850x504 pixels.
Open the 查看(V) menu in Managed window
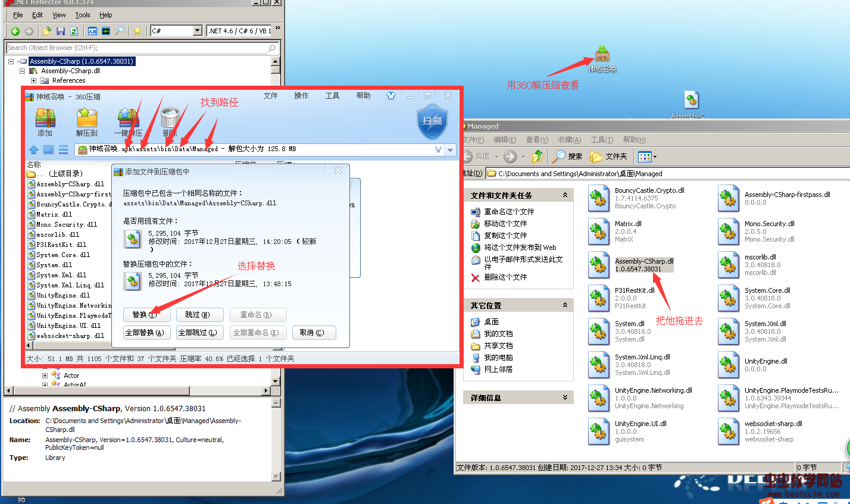tap(537, 140)
